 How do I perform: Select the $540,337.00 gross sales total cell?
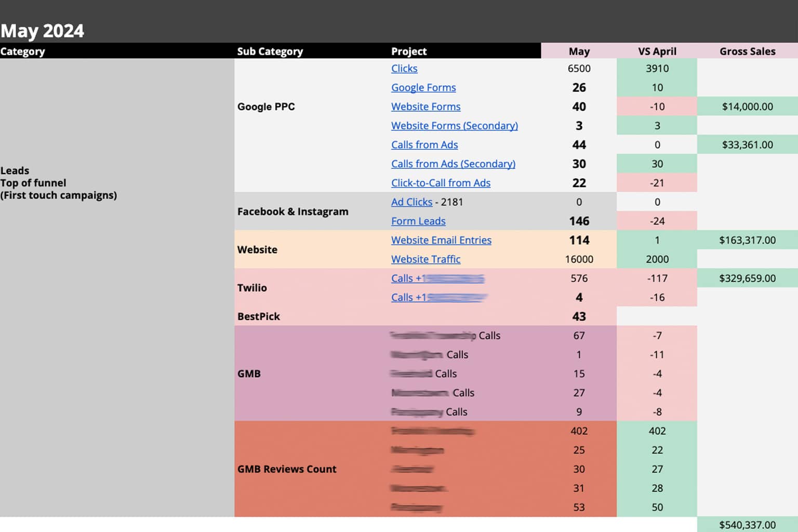tap(747, 525)
